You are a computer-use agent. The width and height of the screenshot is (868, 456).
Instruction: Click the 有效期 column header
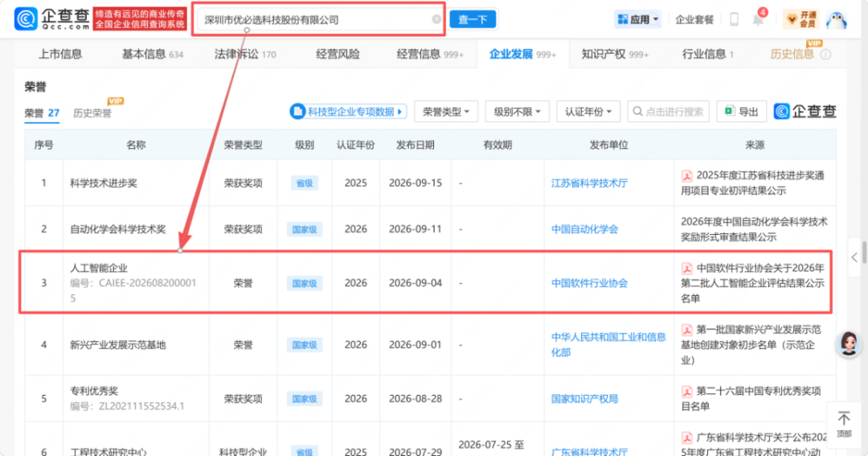(x=497, y=146)
